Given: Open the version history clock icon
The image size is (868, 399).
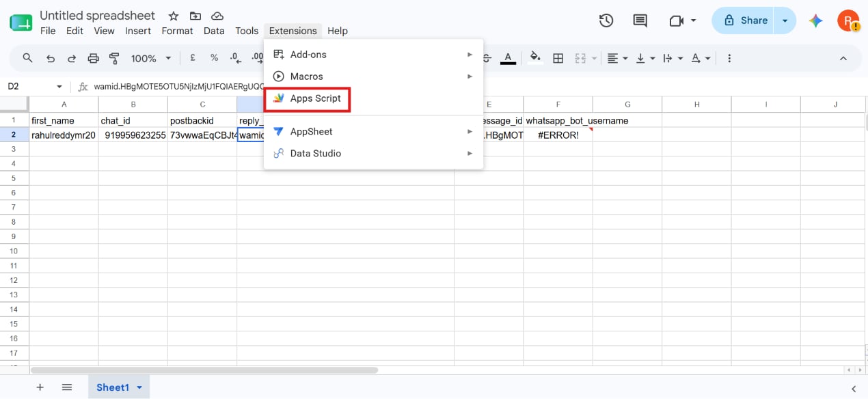Looking at the screenshot, I should 606,20.
